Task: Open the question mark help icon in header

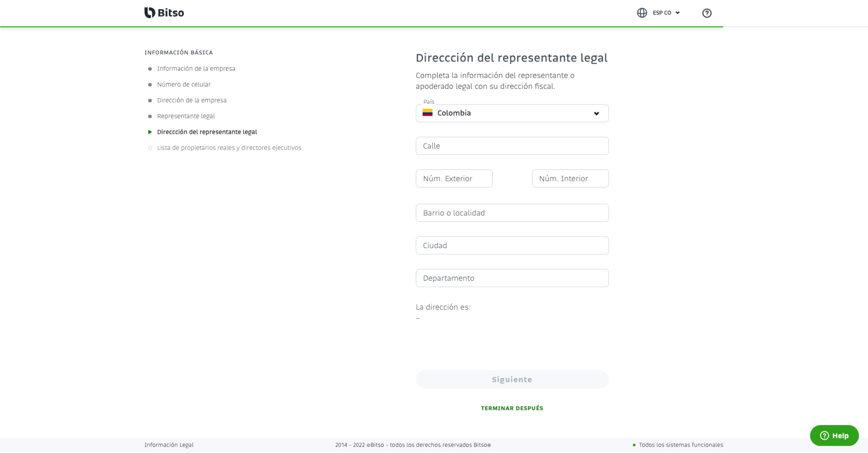Action: [x=707, y=13]
